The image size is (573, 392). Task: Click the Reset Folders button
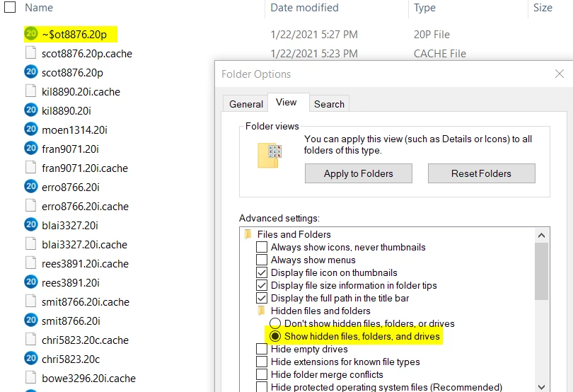481,173
